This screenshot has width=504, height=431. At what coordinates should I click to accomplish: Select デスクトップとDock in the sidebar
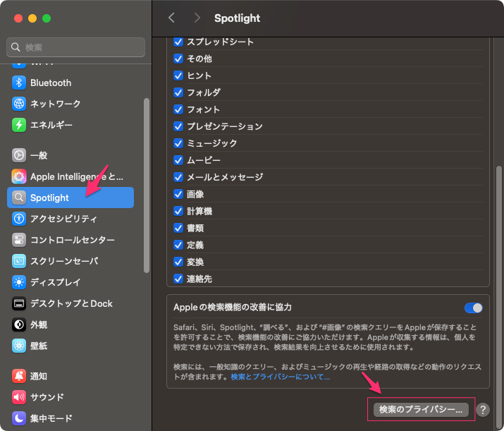coord(70,303)
